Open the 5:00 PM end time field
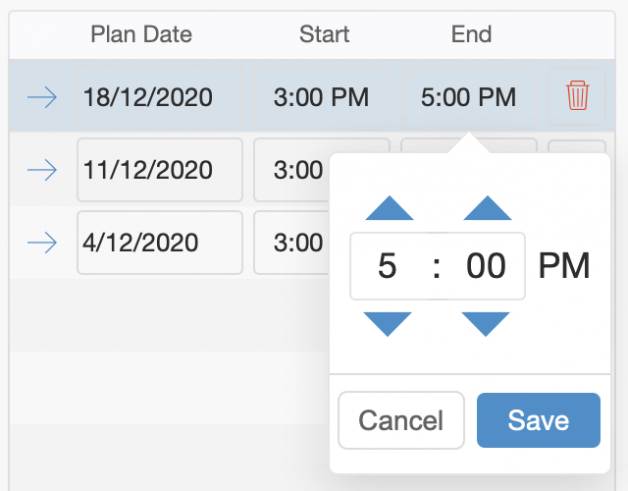Screen dimensions: 628x491 coord(468,97)
